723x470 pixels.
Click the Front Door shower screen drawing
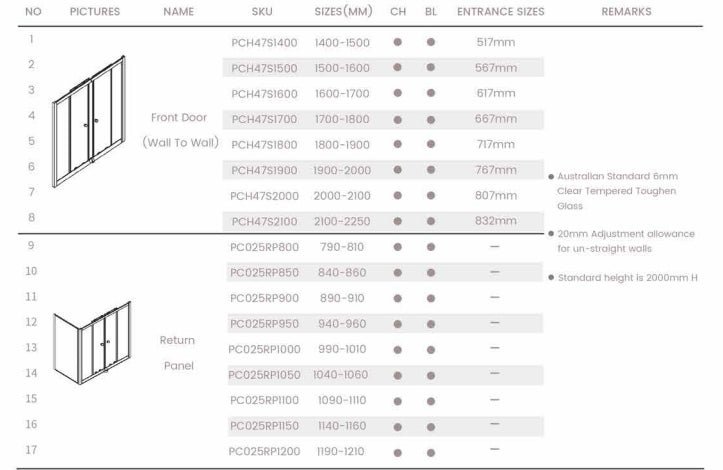click(91, 121)
